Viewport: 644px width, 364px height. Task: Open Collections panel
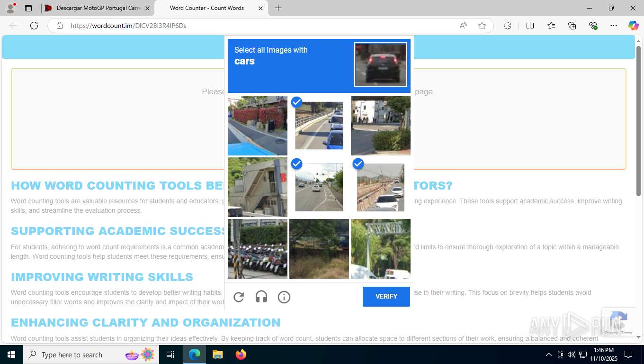pyautogui.click(x=572, y=26)
